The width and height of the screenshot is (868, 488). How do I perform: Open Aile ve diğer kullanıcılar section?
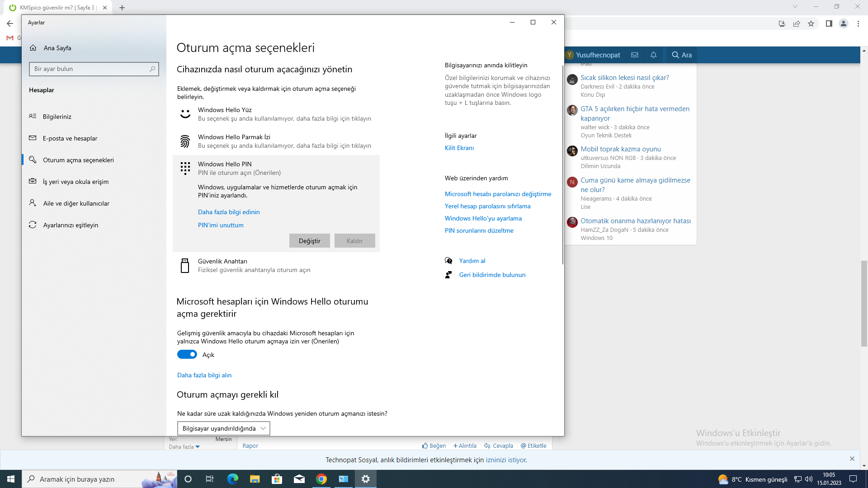tap(76, 203)
